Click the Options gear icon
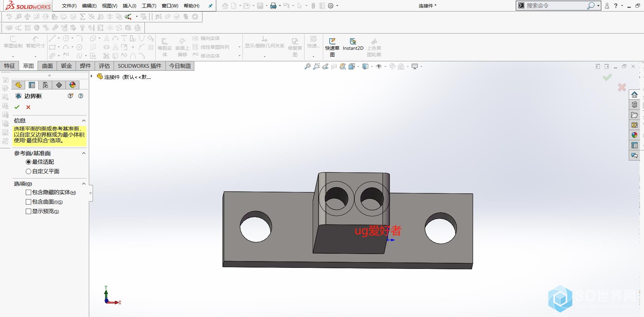The height and width of the screenshot is (317, 644). point(331,6)
